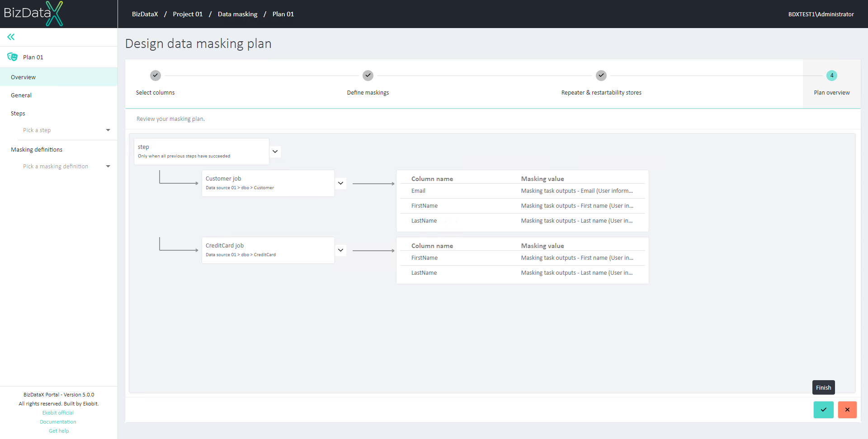Click the Plan 01 mask icon
This screenshot has height=439, width=868.
pyautogui.click(x=12, y=57)
